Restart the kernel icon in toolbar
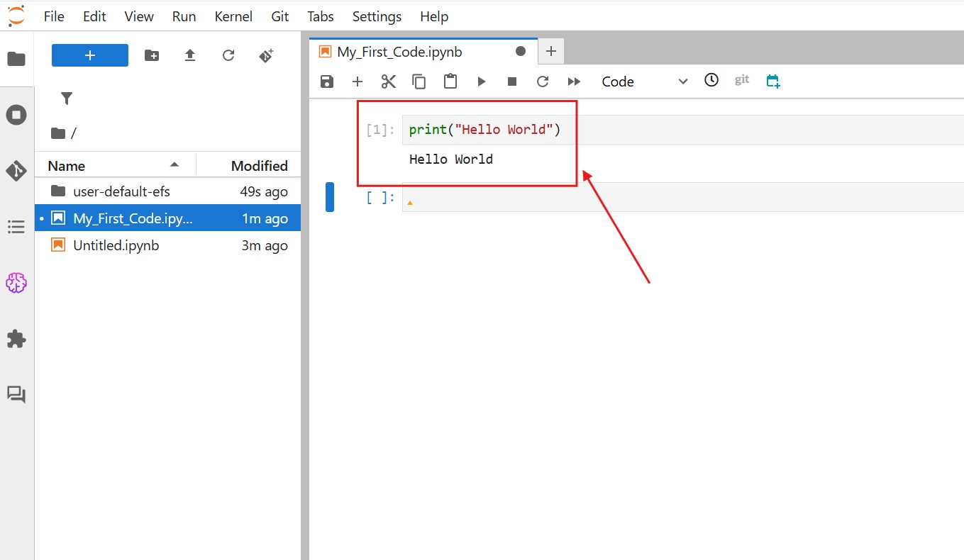This screenshot has width=964, height=560. pyautogui.click(x=543, y=82)
